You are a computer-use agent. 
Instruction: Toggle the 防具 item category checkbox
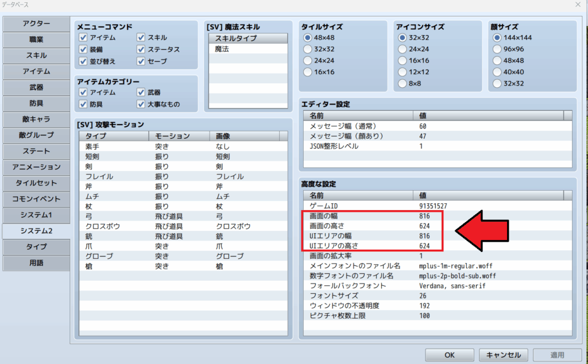click(83, 104)
